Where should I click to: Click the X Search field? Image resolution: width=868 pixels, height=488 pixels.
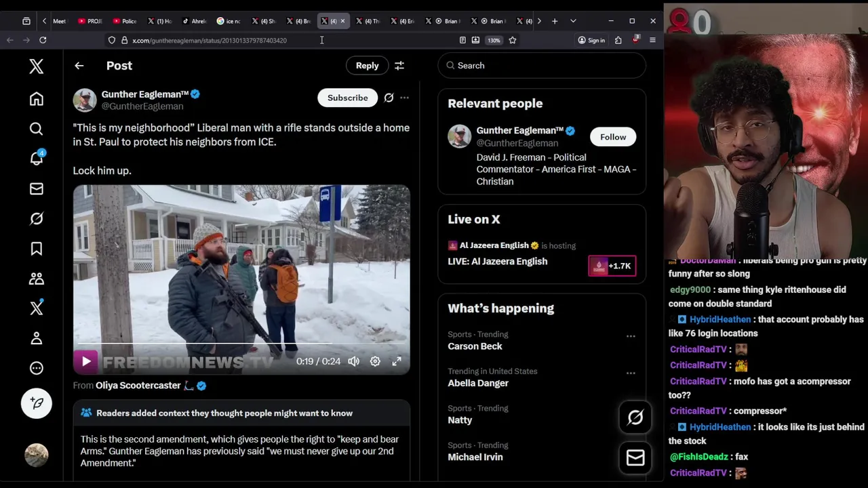[x=542, y=66]
